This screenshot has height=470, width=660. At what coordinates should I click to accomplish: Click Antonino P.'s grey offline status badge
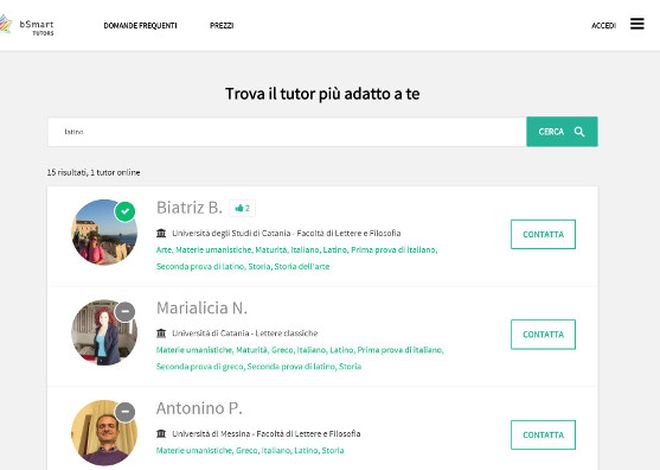click(125, 412)
